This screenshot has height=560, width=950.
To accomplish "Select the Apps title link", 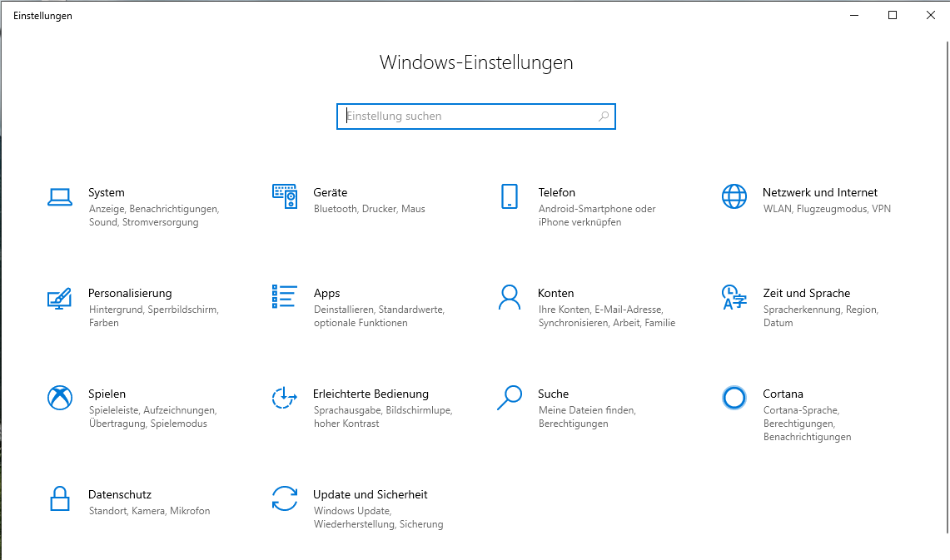I will 327,293.
